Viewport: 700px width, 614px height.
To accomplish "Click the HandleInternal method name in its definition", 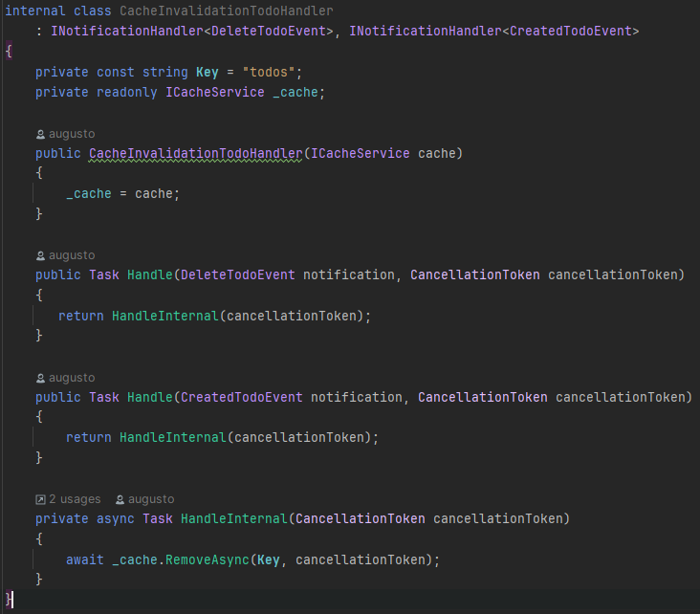I will [x=233, y=518].
